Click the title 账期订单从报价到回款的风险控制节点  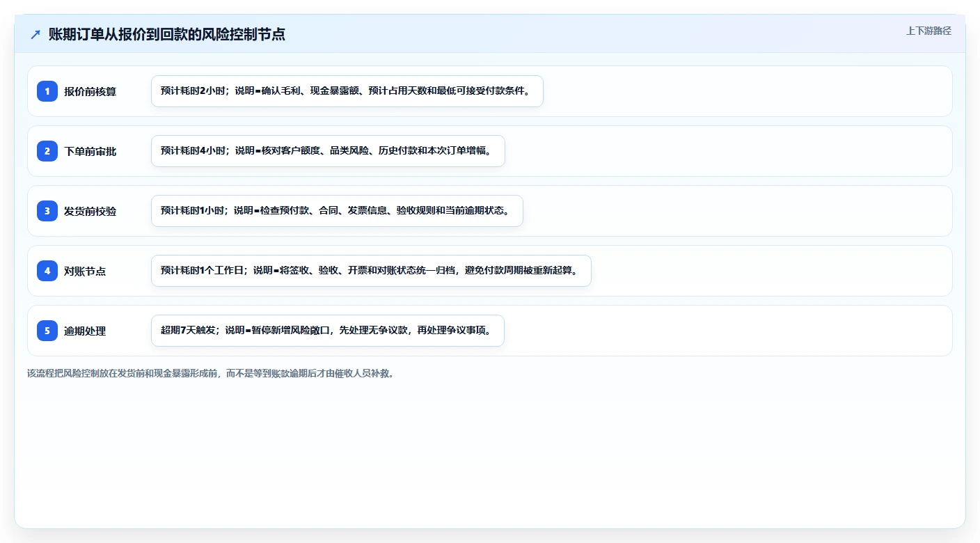[x=167, y=35]
